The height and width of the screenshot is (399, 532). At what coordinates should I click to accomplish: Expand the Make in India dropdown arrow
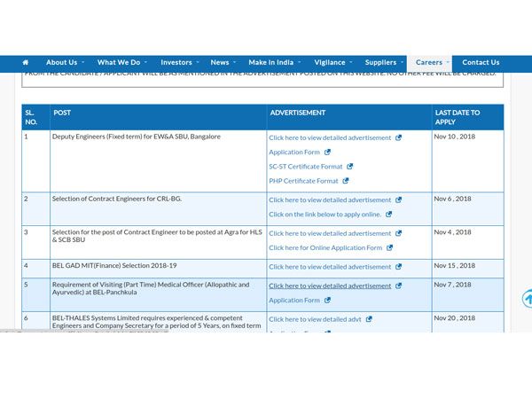(299, 62)
